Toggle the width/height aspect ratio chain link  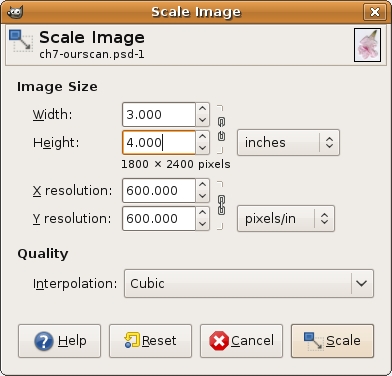tap(221, 129)
